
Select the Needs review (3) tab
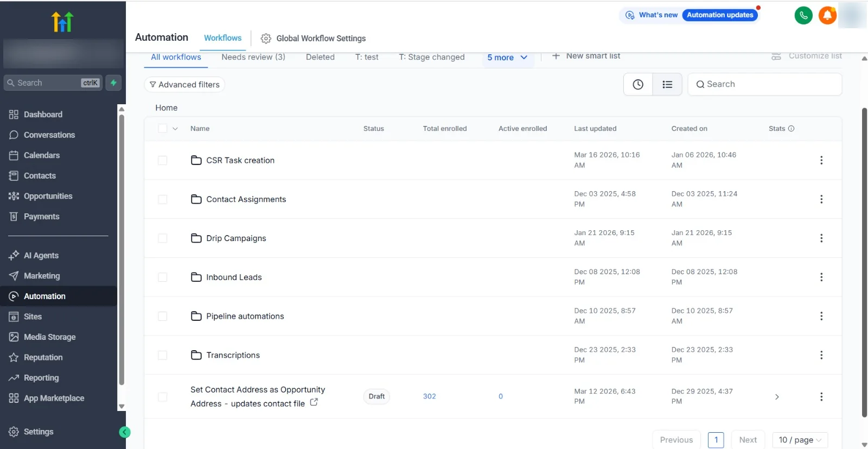pyautogui.click(x=253, y=57)
